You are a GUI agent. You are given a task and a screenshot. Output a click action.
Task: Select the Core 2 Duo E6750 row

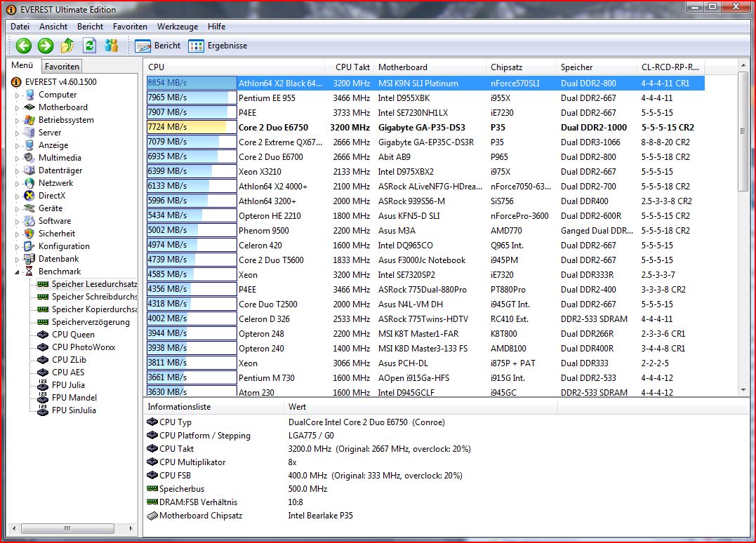[425, 127]
